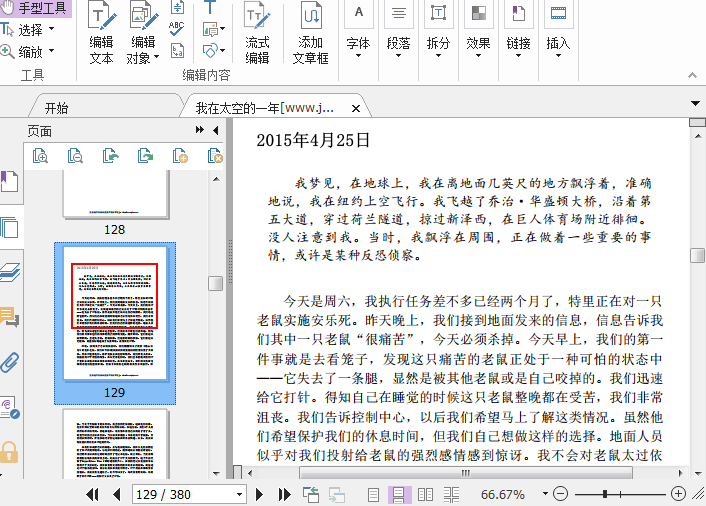706x506 pixels.
Task: Click the search and replace icon
Action: 177,51
